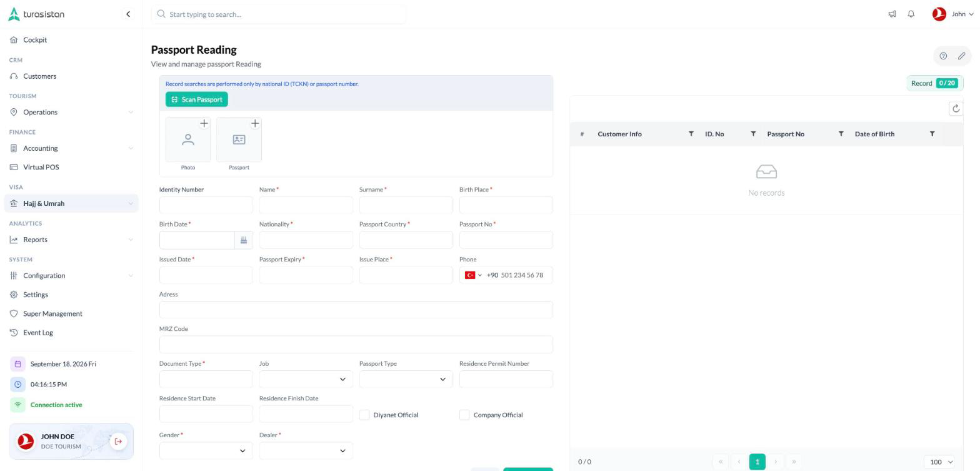Open Settings in the sidebar
Image resolution: width=980 pixels, height=471 pixels.
(x=71, y=295)
